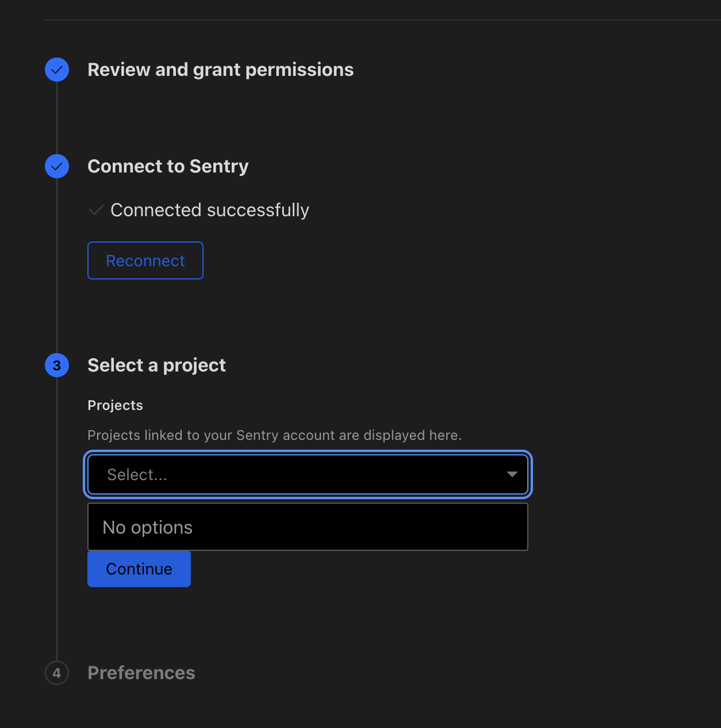Click the checkmark icon beside Connect to Sentry
721x728 pixels.
[x=57, y=166]
